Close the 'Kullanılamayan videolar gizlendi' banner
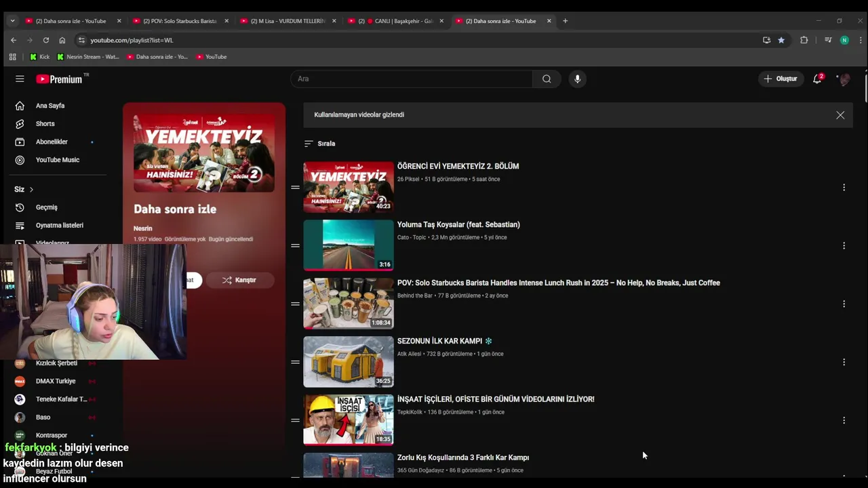 [840, 115]
